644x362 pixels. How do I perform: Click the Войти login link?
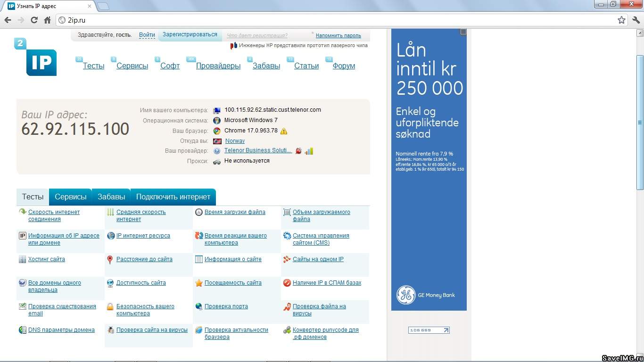point(147,35)
